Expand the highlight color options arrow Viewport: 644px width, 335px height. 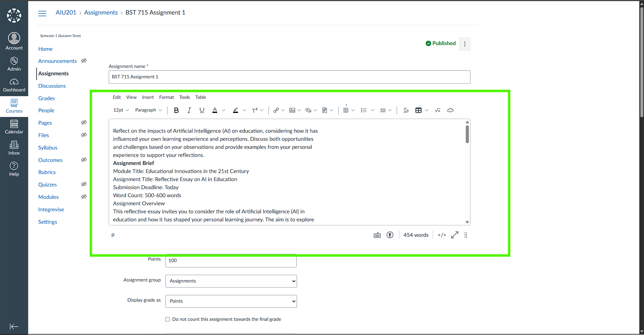click(244, 110)
